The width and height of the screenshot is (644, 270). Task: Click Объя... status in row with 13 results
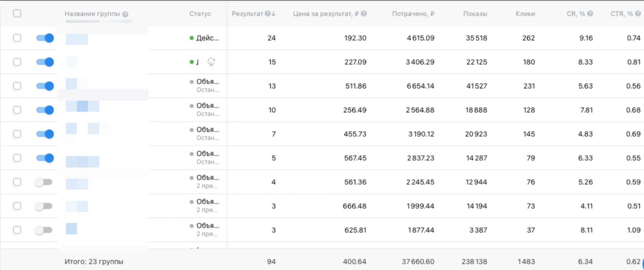coord(208,82)
